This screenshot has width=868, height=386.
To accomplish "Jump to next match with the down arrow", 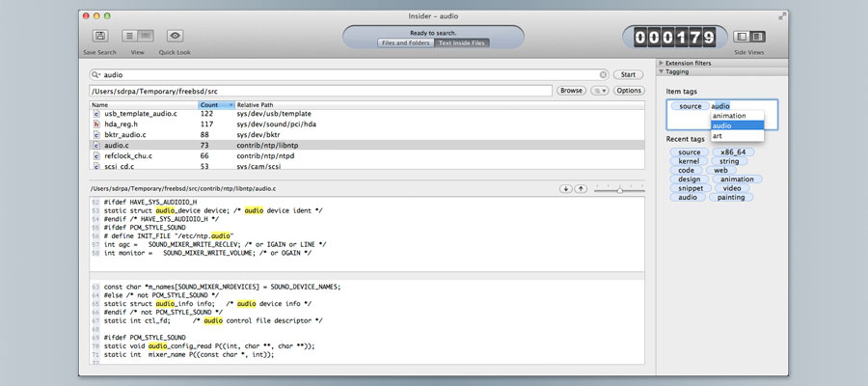I will [x=566, y=188].
